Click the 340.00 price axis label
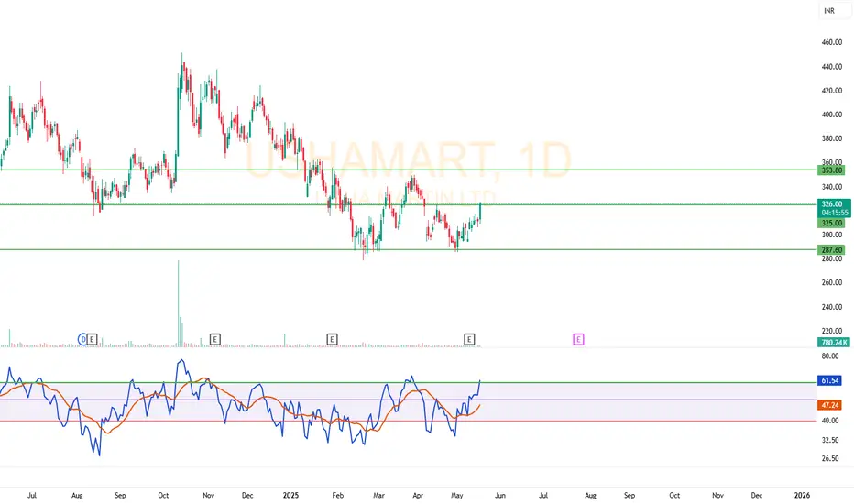Screen dimensions: 854x504 (832, 187)
